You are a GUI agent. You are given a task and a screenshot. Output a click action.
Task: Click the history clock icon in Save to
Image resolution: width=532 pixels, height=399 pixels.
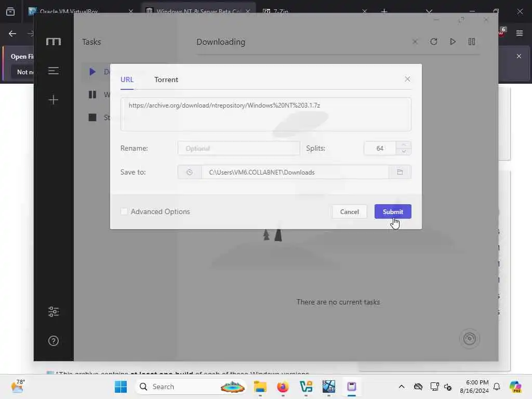click(x=189, y=172)
